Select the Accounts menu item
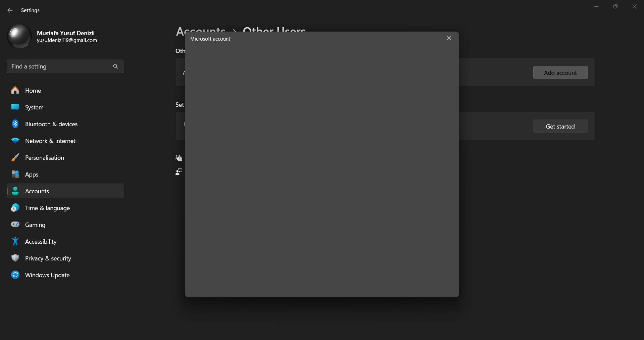Viewport: 644px width, 340px height. pos(65,191)
